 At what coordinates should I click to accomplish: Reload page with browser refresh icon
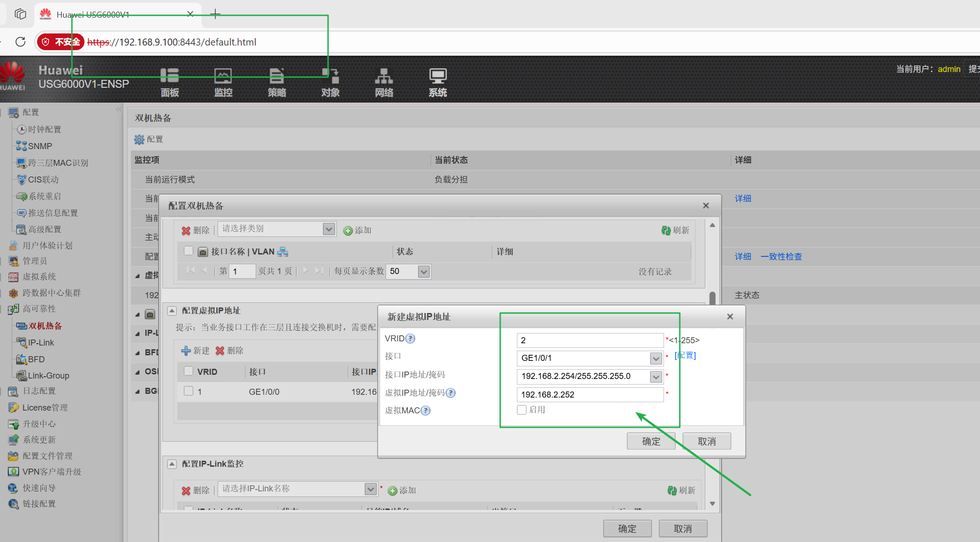pos(20,42)
